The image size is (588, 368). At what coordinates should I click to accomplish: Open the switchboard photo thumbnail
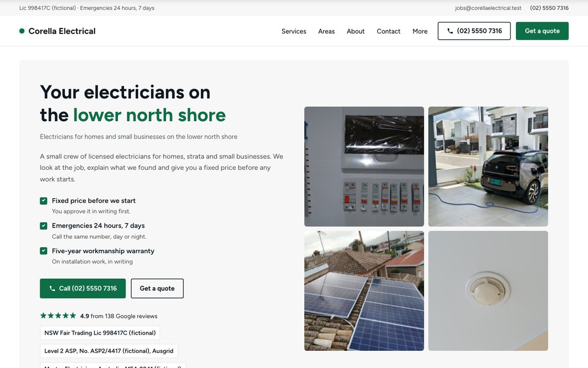(364, 167)
